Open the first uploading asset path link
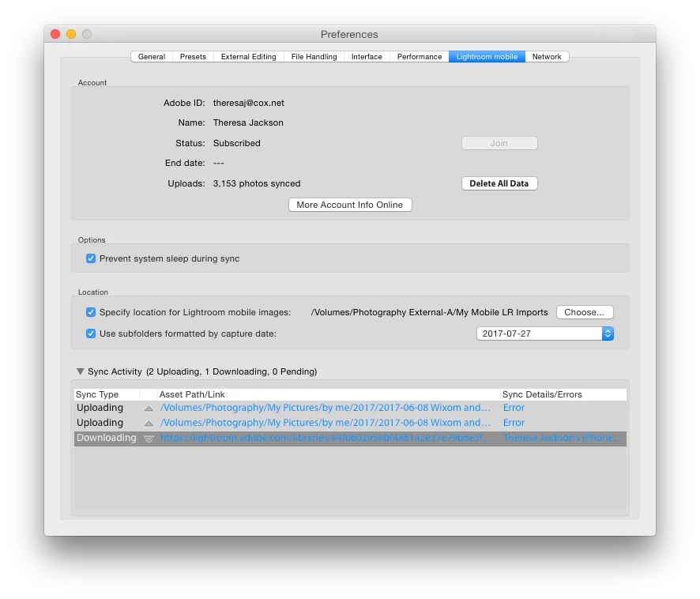 [326, 408]
